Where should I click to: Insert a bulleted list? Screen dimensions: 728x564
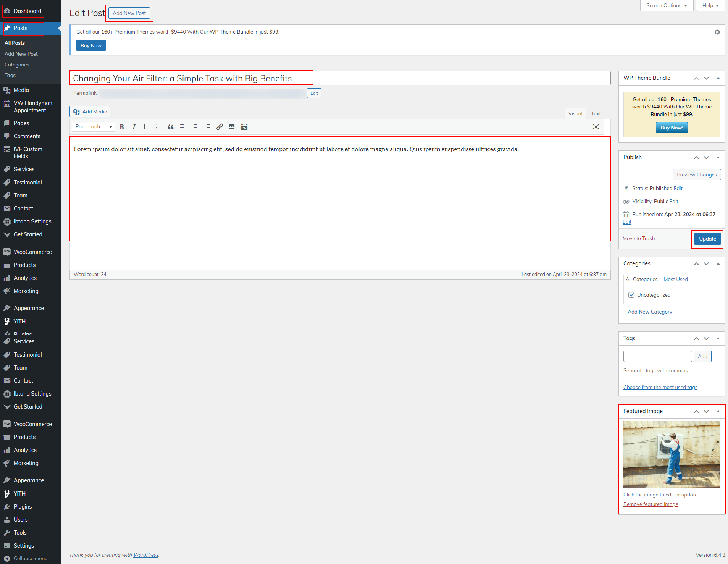[146, 127]
